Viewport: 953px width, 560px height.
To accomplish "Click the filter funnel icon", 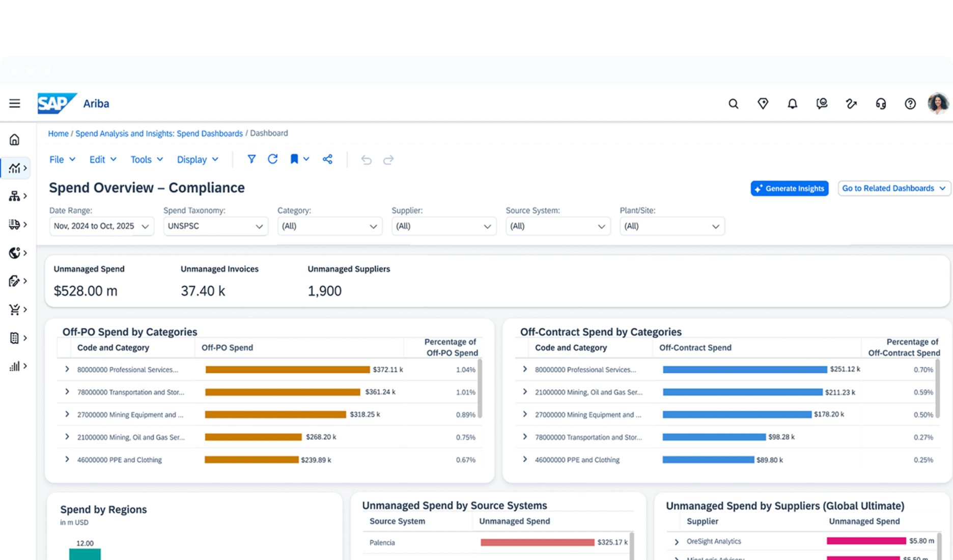I will click(251, 159).
